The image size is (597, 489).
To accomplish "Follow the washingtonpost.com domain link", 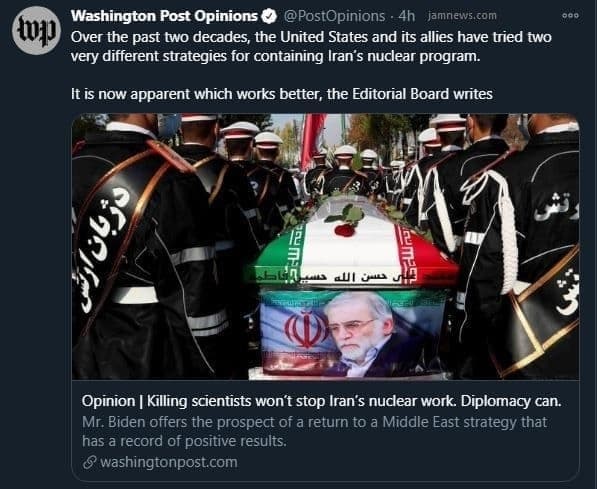I will (169, 462).
